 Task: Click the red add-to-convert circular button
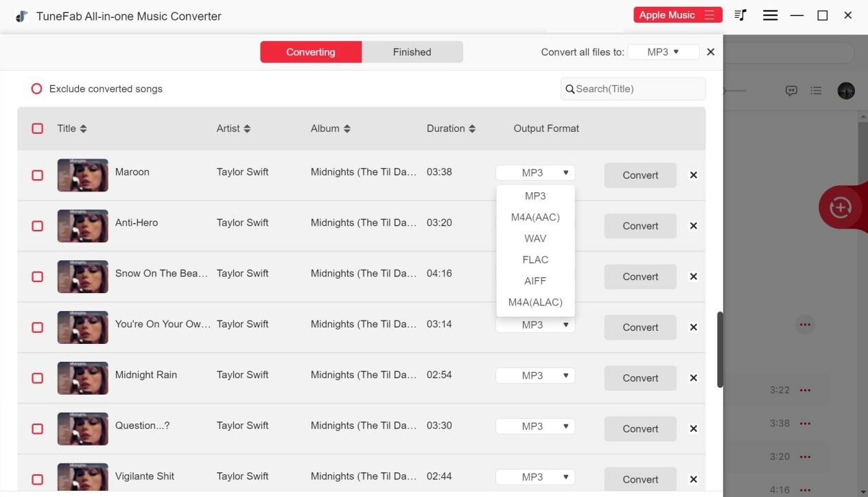(840, 207)
